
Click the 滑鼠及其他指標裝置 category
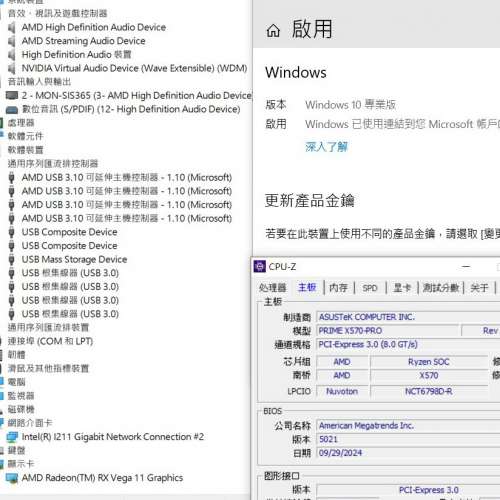(x=48, y=369)
